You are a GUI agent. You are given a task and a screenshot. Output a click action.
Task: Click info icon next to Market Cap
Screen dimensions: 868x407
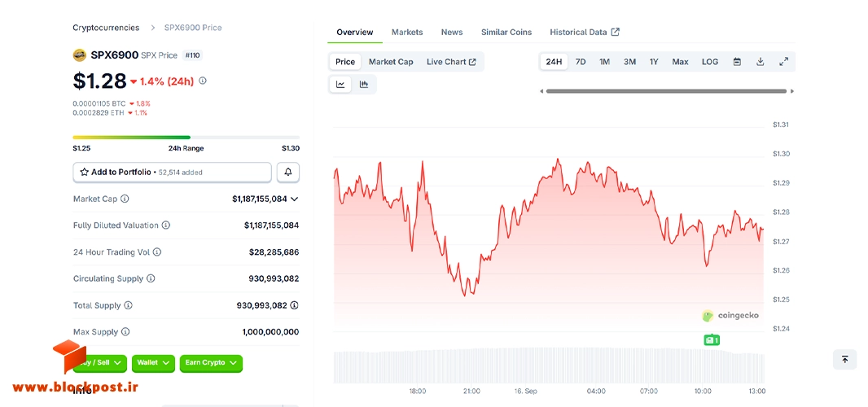(125, 199)
